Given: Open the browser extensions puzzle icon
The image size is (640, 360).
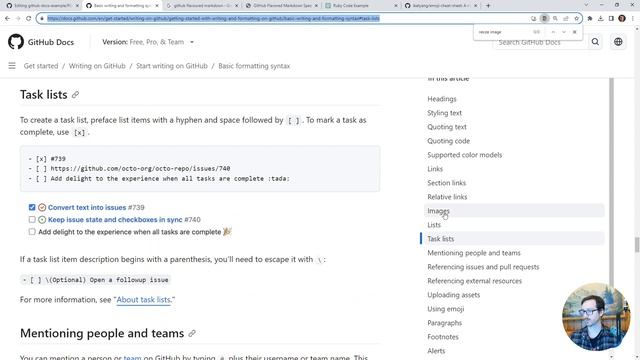Looking at the screenshot, I should click(590, 18).
